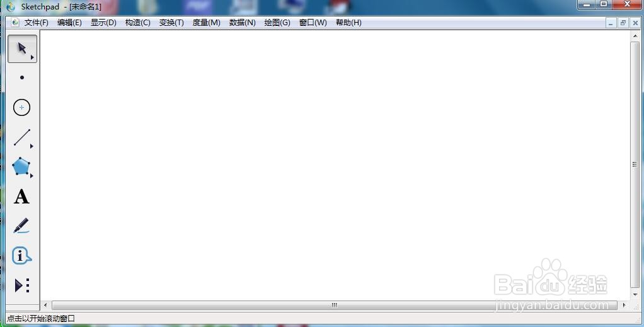Screen dimensions: 644x327
Task: Select the Text tool labeled A
Action: coord(21,197)
